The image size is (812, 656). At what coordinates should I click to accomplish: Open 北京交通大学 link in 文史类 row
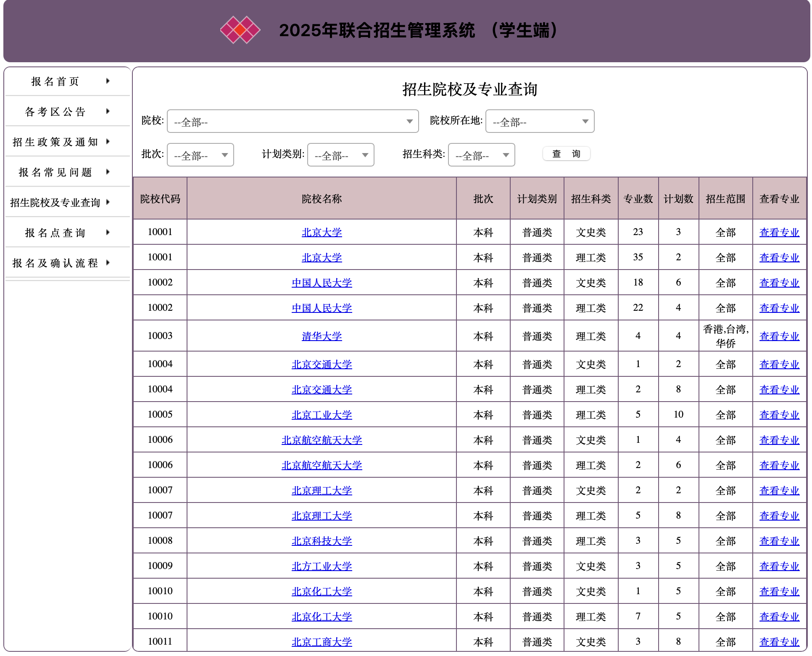click(x=322, y=364)
